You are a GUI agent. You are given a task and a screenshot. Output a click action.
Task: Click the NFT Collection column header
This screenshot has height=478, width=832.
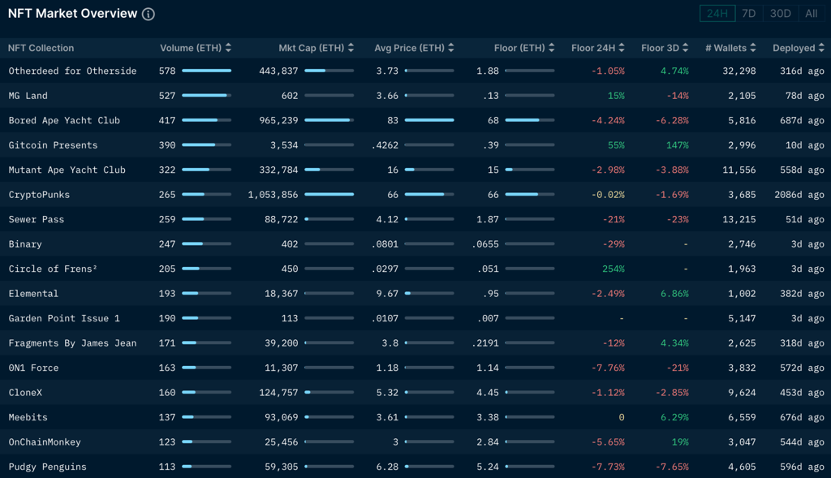pos(41,48)
